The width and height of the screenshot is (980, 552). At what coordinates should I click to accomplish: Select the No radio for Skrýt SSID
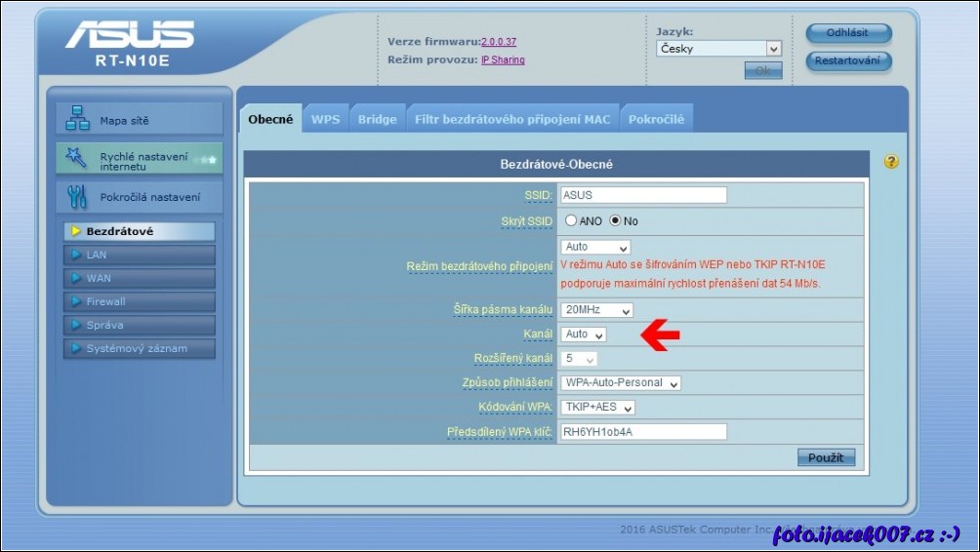tap(615, 221)
